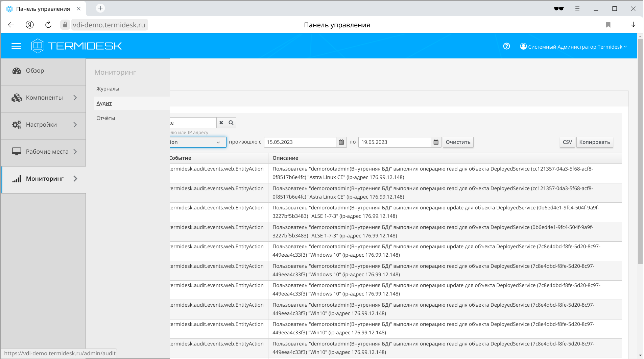
Task: Click the search magnifier icon
Action: [x=231, y=123]
